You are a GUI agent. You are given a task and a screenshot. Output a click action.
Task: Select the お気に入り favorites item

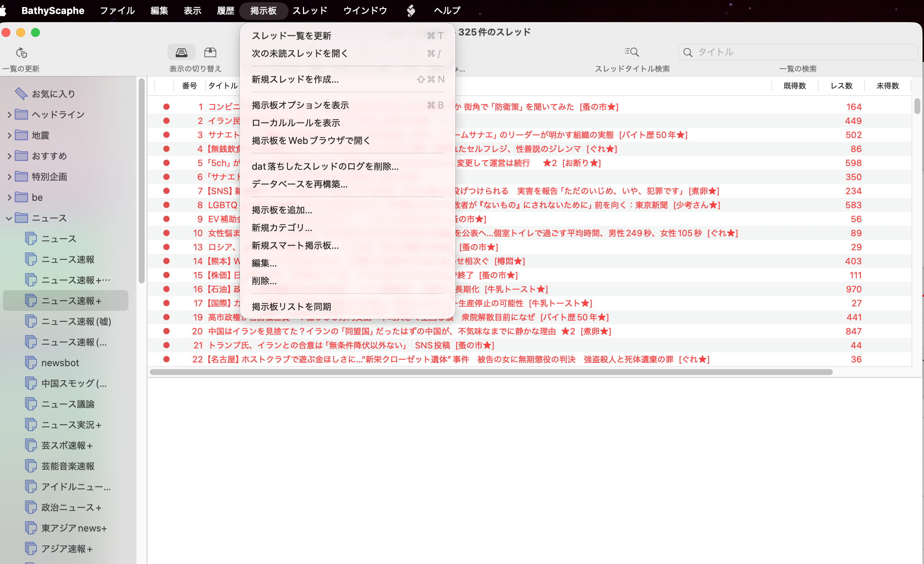pyautogui.click(x=53, y=94)
